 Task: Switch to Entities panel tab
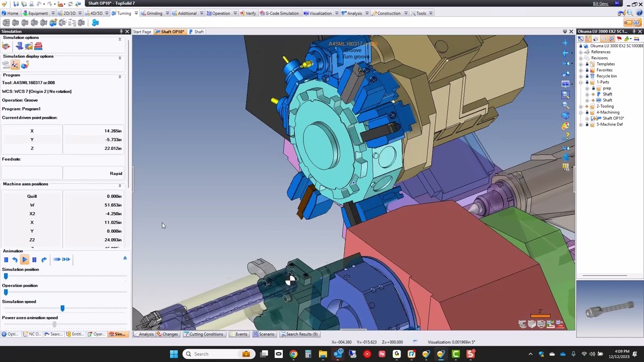point(75,334)
